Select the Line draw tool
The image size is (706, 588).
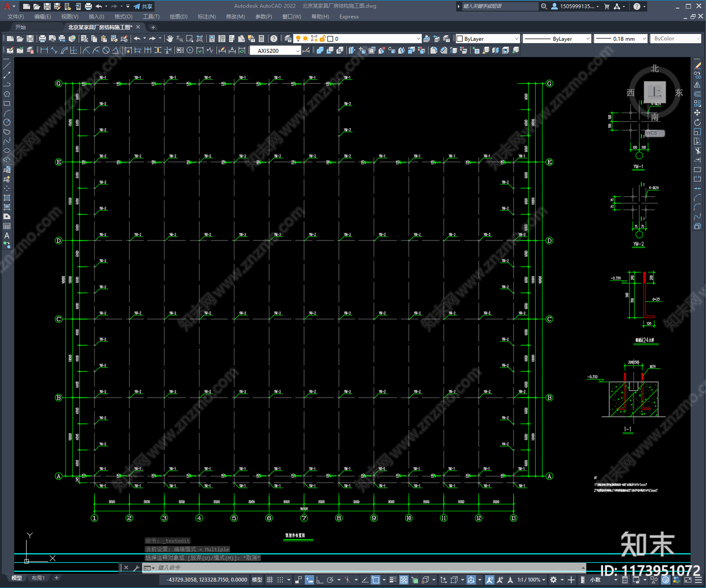[x=7, y=65]
